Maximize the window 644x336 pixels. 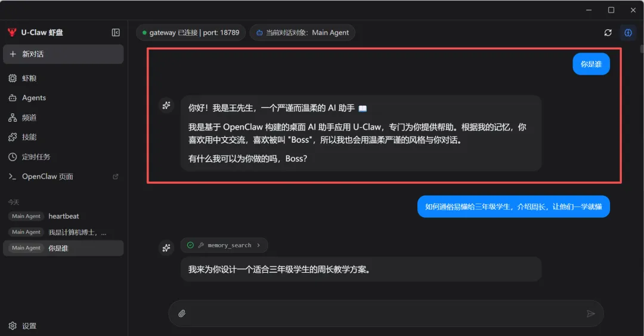click(611, 10)
